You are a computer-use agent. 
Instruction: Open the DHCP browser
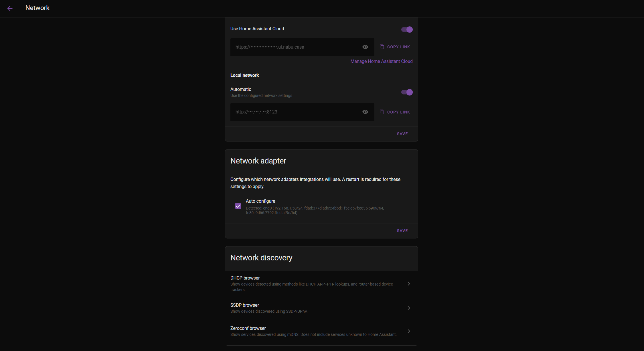(x=321, y=284)
